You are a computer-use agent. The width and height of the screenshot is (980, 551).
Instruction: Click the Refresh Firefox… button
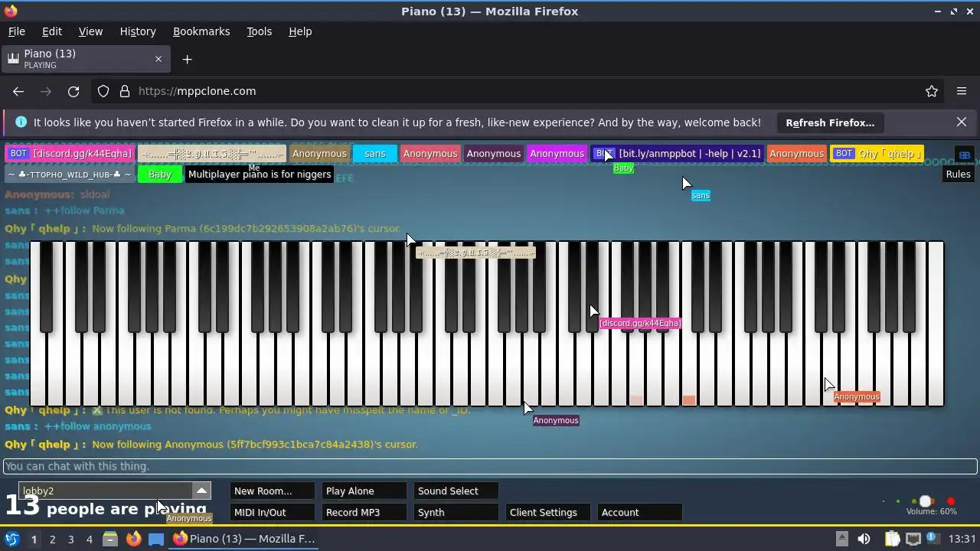830,122
